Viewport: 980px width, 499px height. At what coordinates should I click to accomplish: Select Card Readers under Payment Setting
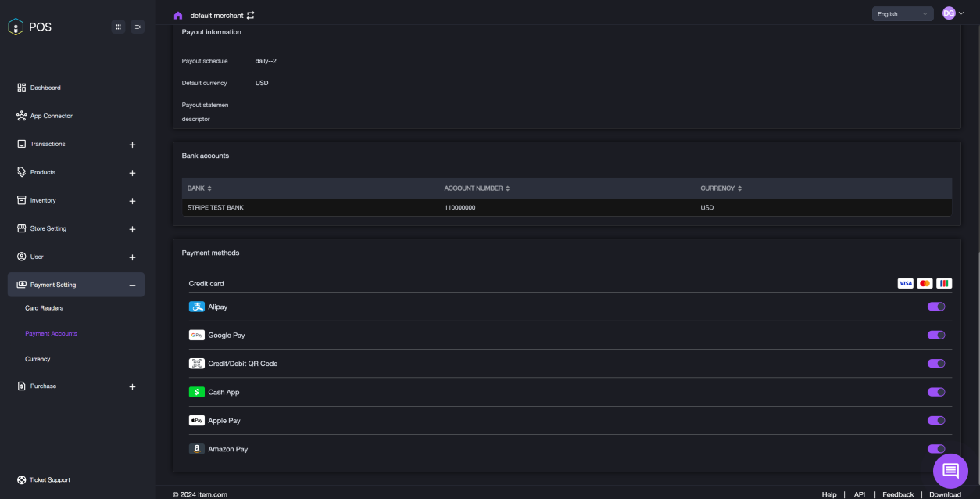coord(44,307)
